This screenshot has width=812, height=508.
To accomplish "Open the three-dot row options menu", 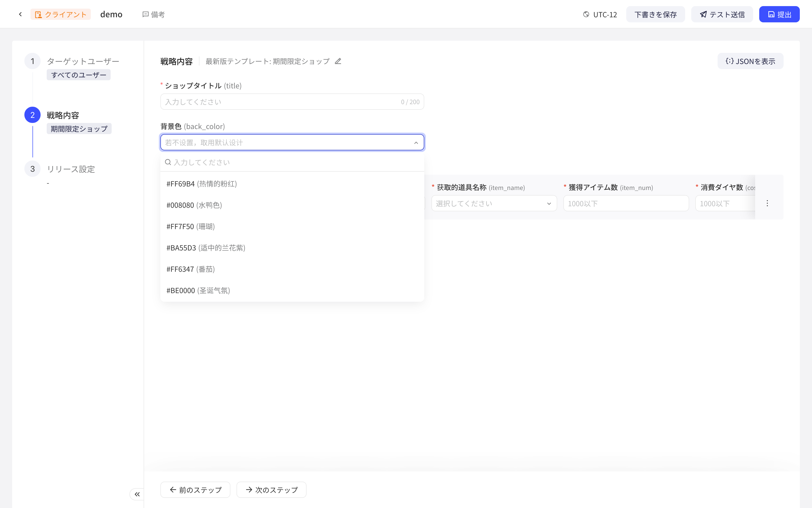I will coord(767,203).
